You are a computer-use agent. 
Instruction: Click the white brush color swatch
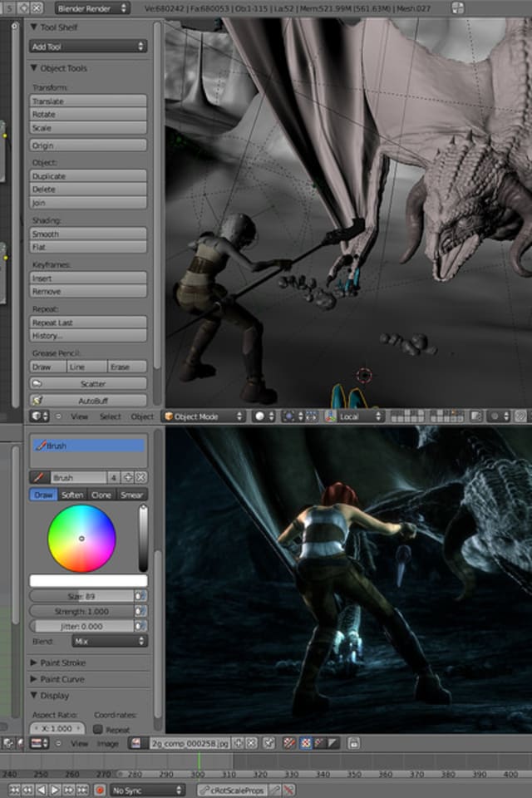coord(89,581)
